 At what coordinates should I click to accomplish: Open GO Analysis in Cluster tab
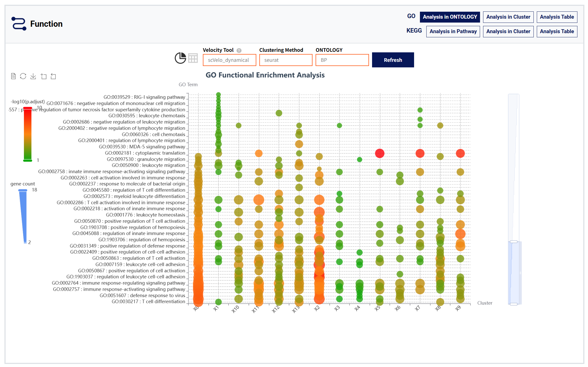508,17
